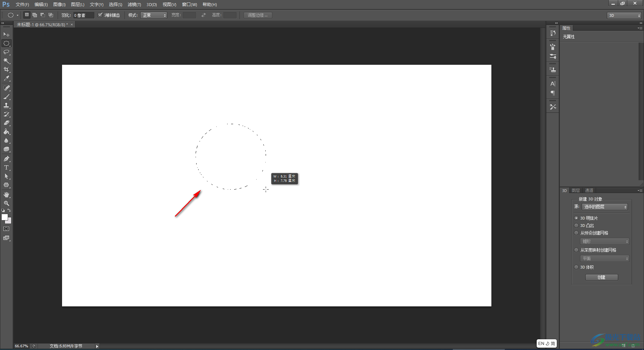The width and height of the screenshot is (644, 350).
Task: Choose Subtract from selection mode
Action: (43, 15)
